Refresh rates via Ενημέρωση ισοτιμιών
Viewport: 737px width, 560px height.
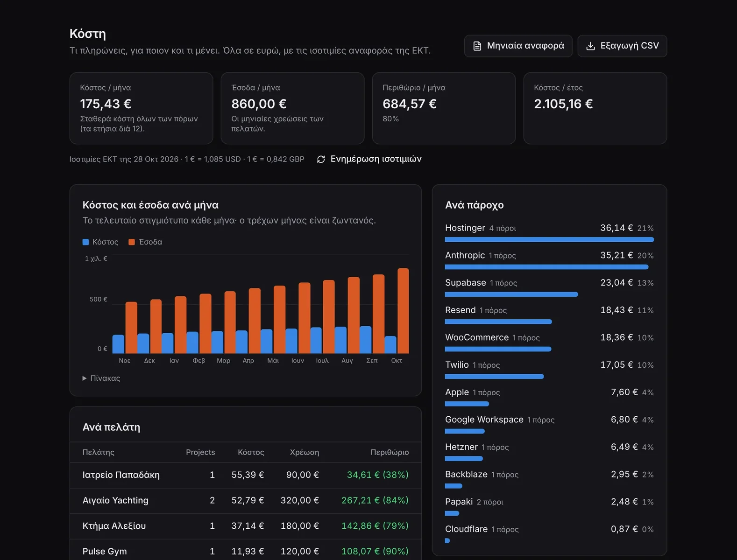click(369, 159)
